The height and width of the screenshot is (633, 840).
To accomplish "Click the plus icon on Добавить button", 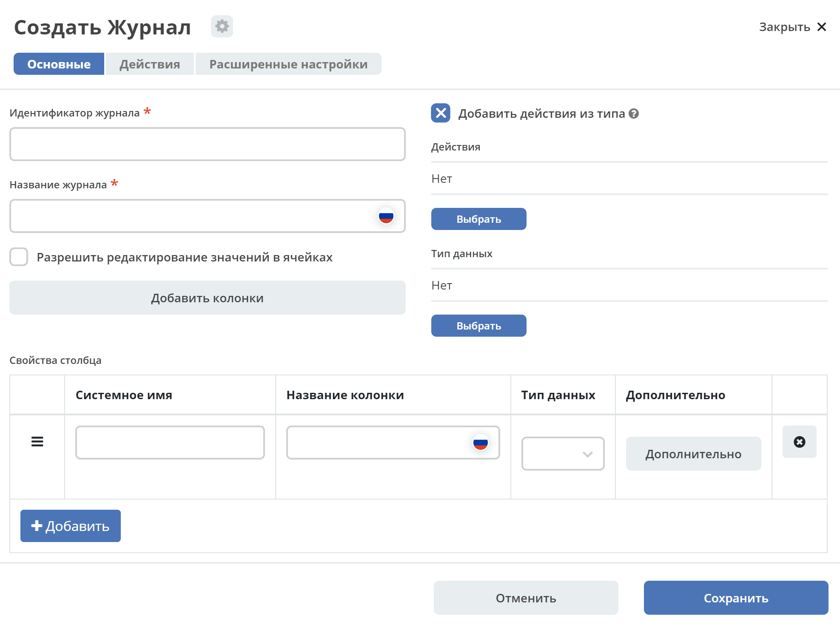I will point(37,526).
